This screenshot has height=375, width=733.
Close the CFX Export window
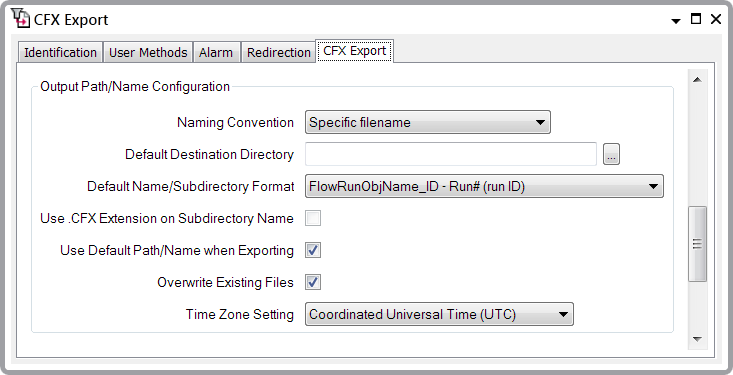(716, 19)
